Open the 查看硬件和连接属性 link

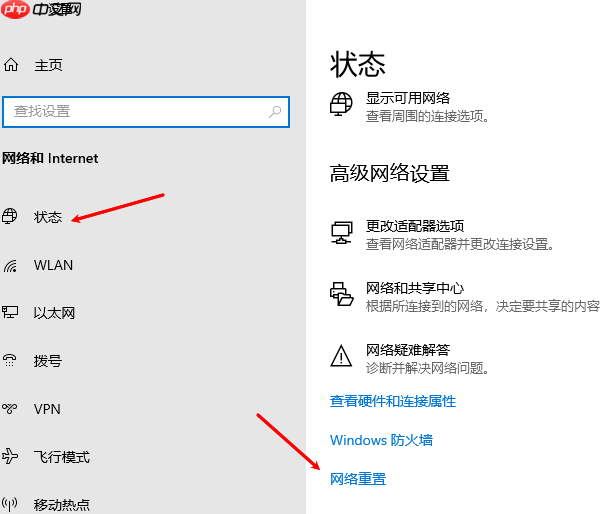(x=393, y=401)
